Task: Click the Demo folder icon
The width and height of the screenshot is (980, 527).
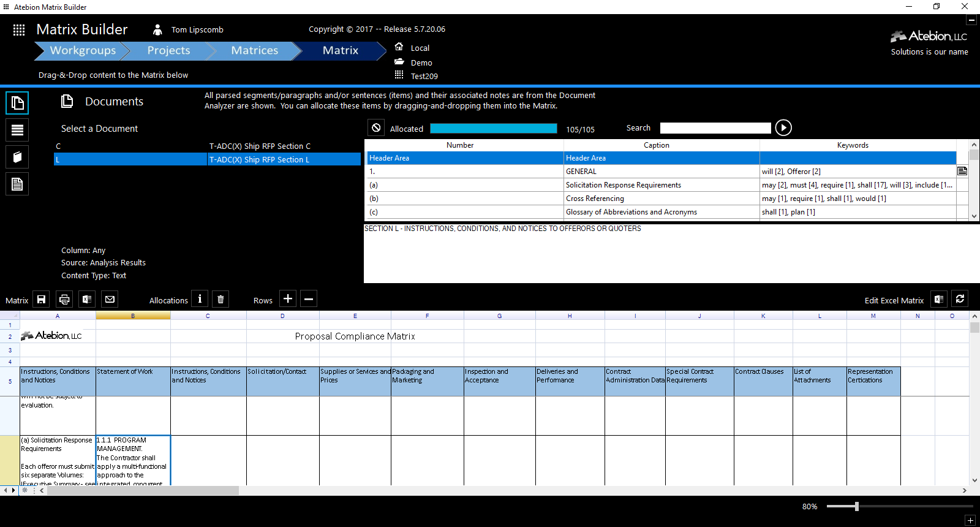Action: (399, 62)
